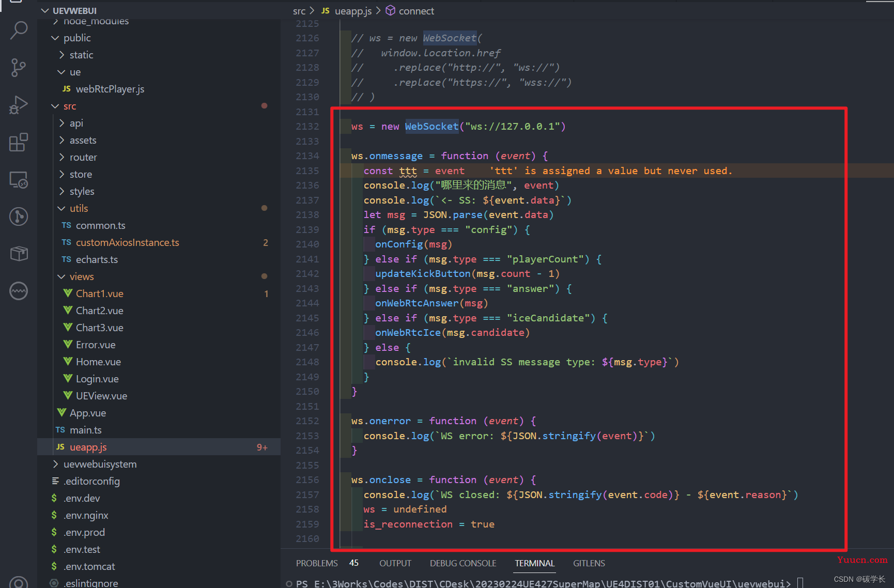Click line number 2132 in the gutter
This screenshot has width=894, height=588.
pyautogui.click(x=307, y=126)
